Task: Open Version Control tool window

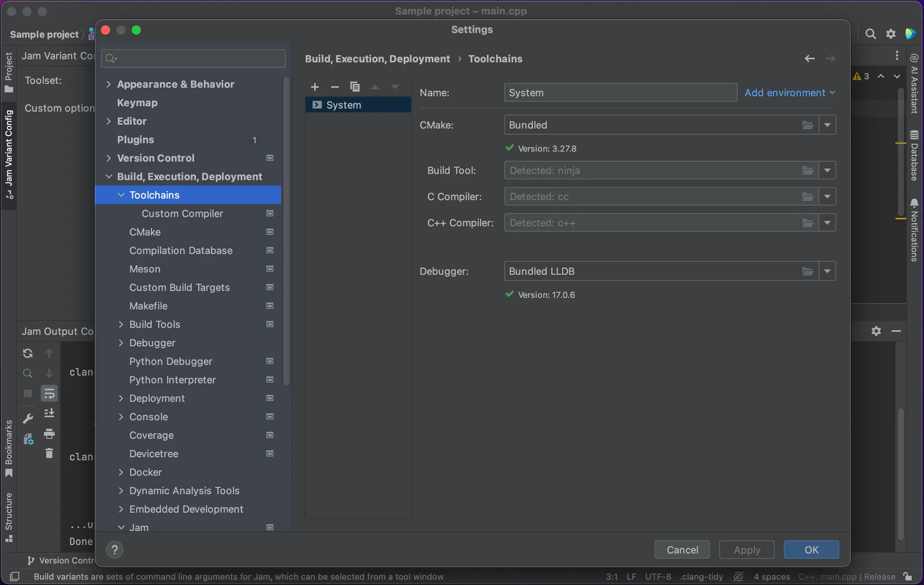Action: [x=60, y=561]
